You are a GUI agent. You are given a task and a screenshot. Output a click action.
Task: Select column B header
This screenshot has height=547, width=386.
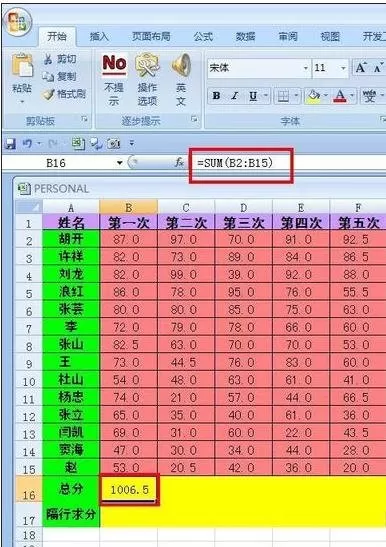pyautogui.click(x=128, y=208)
